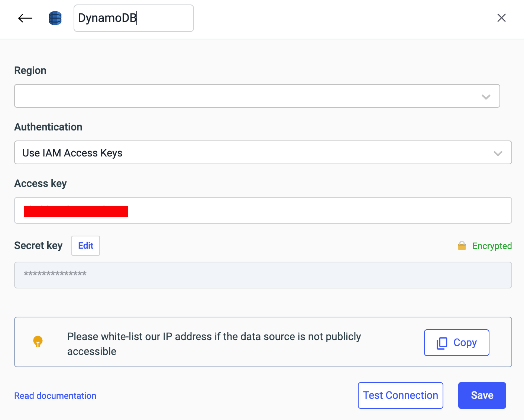The height and width of the screenshot is (420, 524).
Task: Save the data source configuration
Action: tap(482, 395)
